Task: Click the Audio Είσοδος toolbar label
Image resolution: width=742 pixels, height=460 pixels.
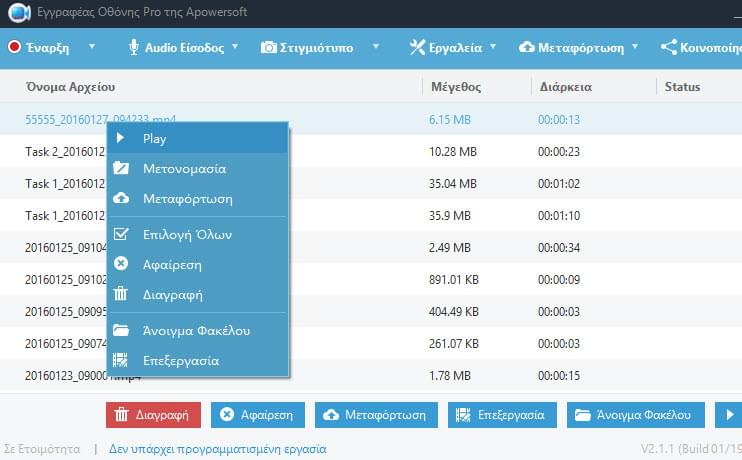Action: [185, 48]
